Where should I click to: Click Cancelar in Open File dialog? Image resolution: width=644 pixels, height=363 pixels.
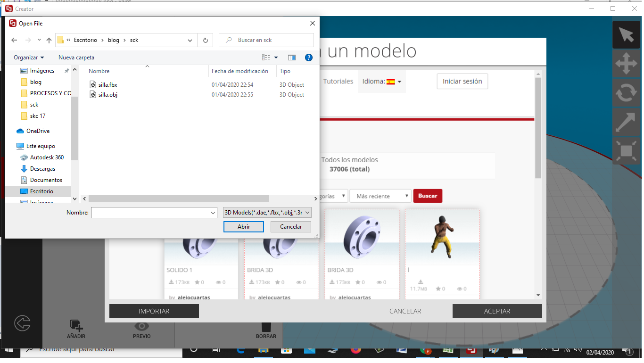point(291,227)
